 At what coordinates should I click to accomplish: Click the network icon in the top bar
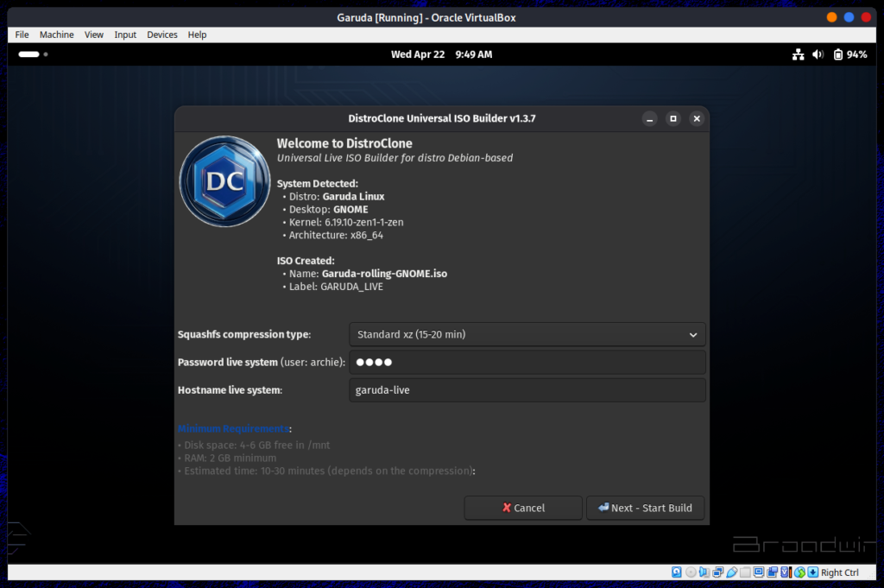click(x=797, y=54)
